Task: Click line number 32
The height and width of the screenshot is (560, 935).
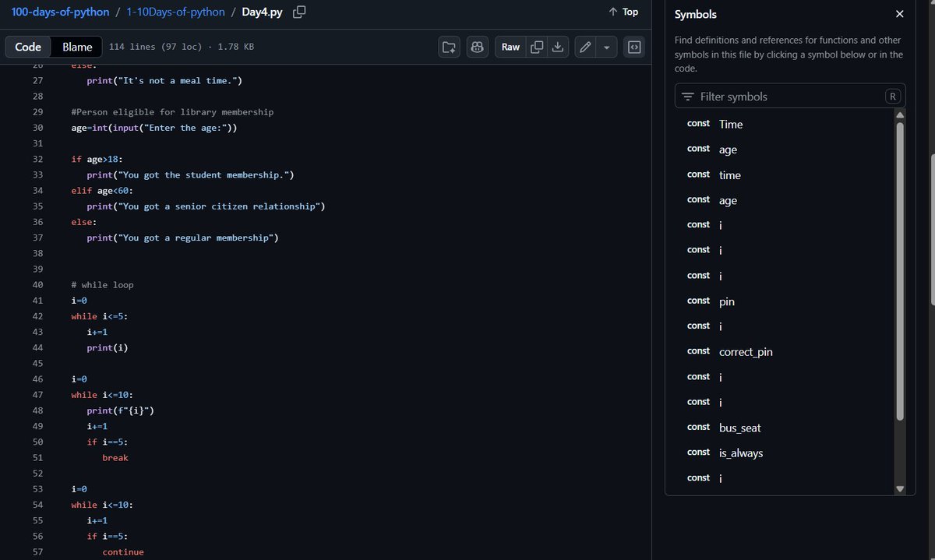Action: click(x=38, y=159)
